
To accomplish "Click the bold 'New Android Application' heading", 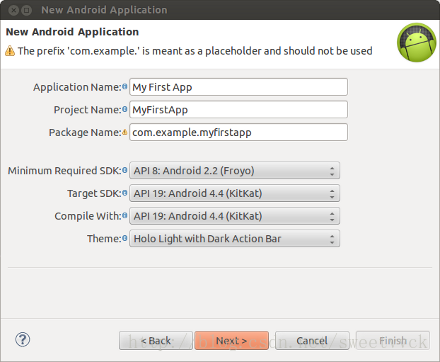I will [72, 32].
